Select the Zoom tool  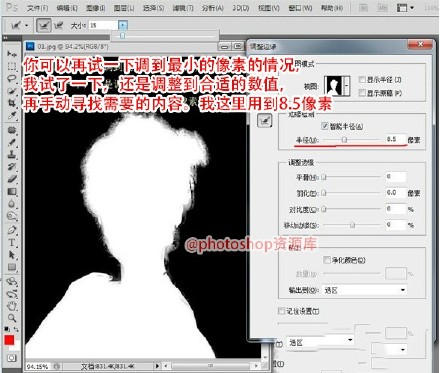(12, 318)
